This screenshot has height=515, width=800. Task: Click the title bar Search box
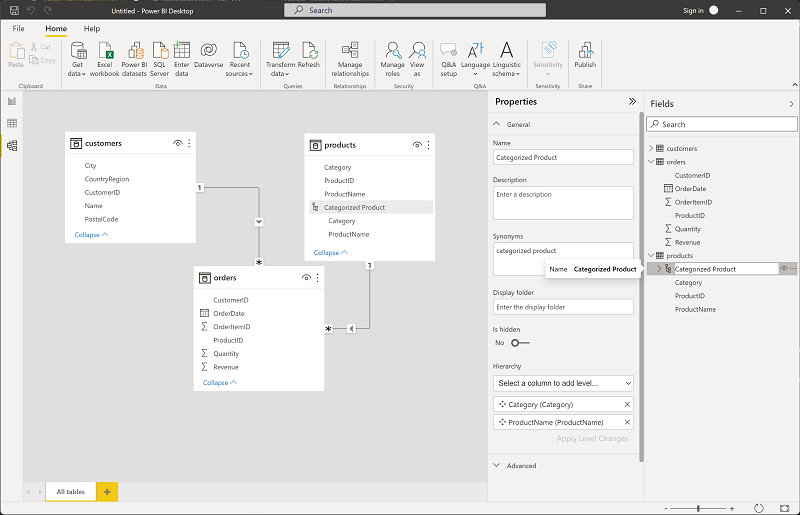[x=415, y=10]
